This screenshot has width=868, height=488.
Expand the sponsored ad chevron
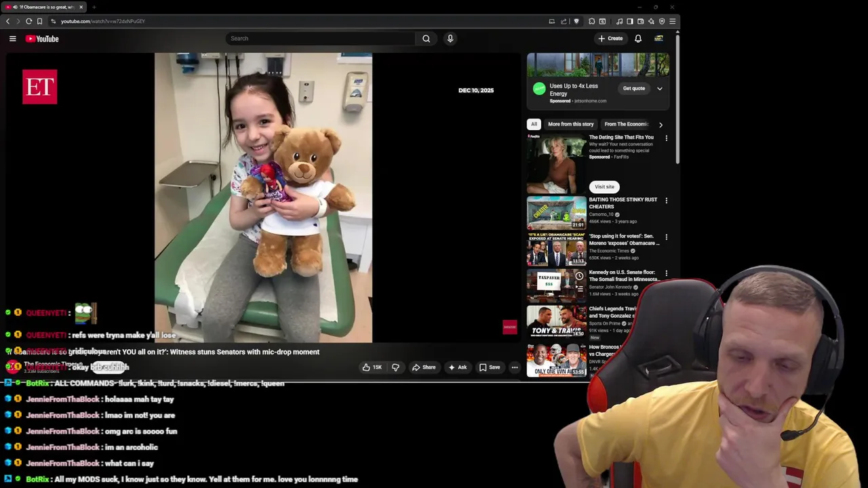659,88
